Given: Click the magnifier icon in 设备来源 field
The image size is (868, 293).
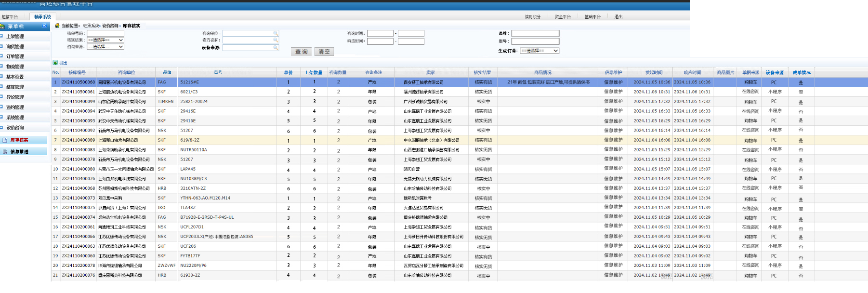Looking at the screenshot, I should (276, 48).
